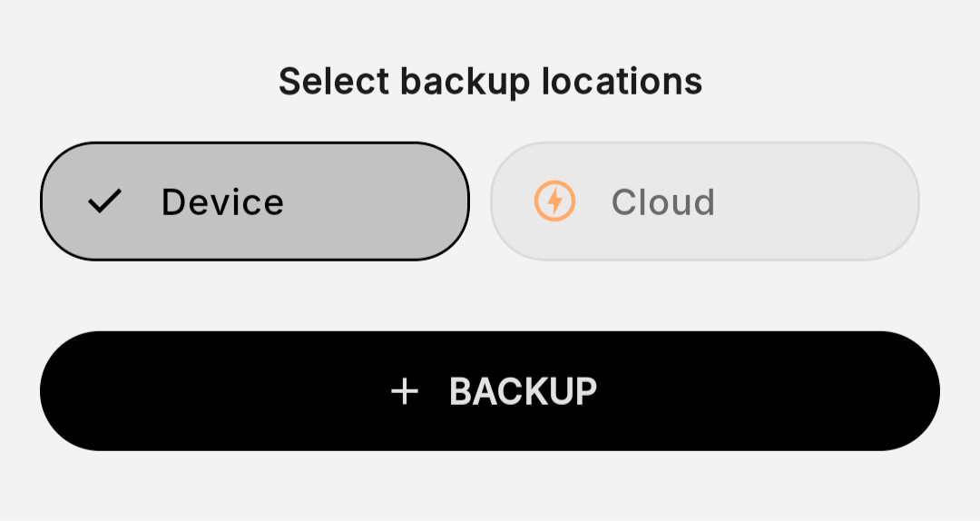The image size is (980, 521).
Task: Enable the Cloud backup option
Action: [705, 202]
